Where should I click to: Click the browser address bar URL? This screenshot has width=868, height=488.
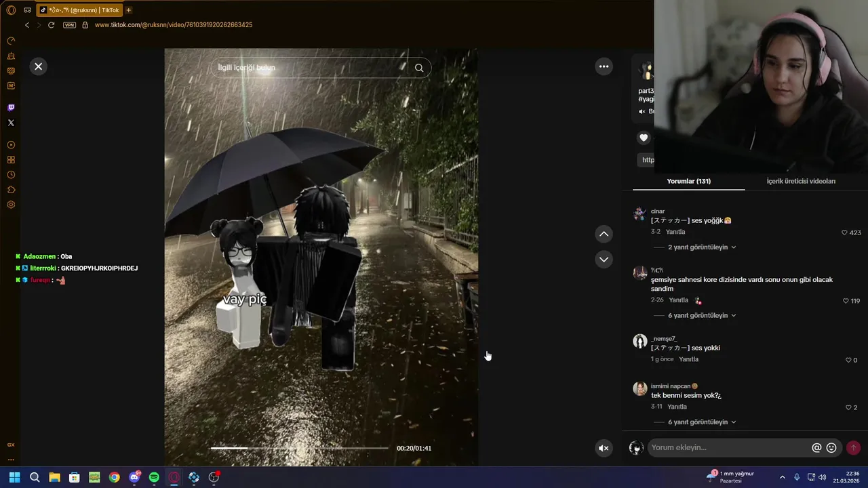point(174,25)
